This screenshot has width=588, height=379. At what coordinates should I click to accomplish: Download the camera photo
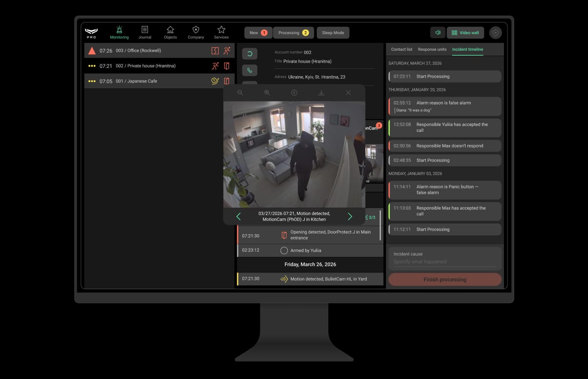[x=321, y=93]
